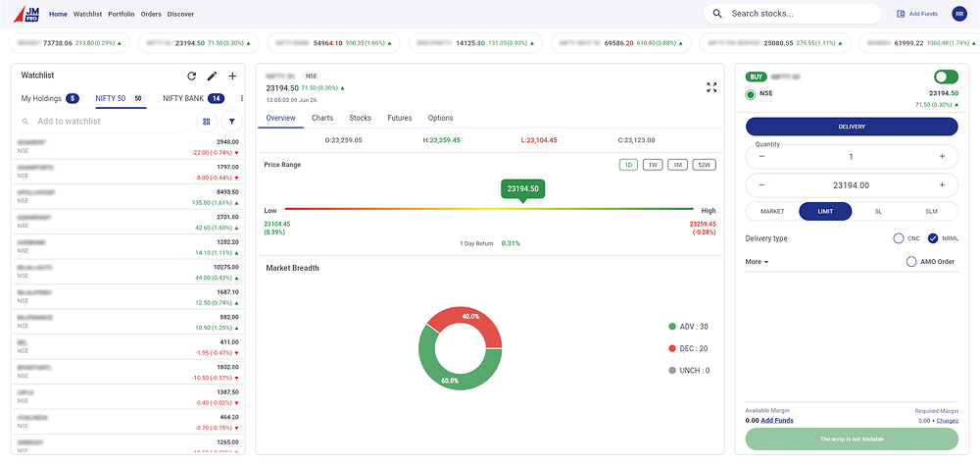The width and height of the screenshot is (980, 465).
Task: Open the RR profile avatar
Action: point(958,13)
